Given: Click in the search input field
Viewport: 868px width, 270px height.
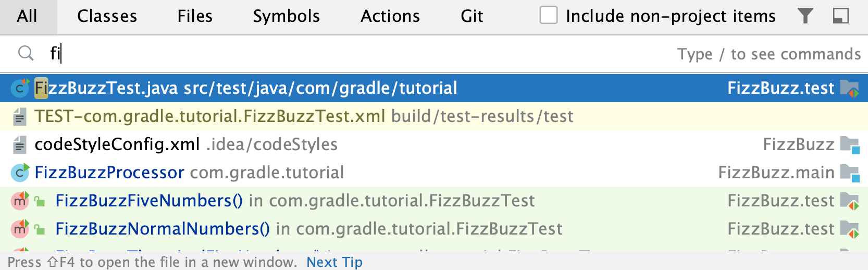Looking at the screenshot, I should click(359, 54).
